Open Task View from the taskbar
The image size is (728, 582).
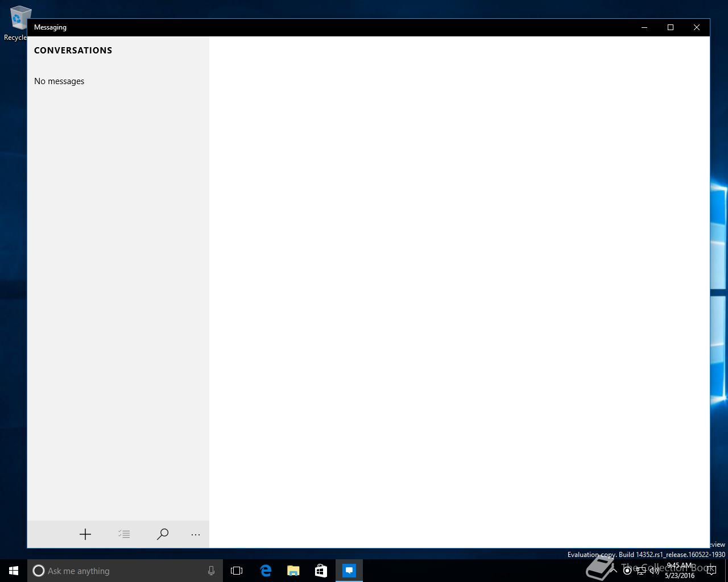pyautogui.click(x=237, y=571)
